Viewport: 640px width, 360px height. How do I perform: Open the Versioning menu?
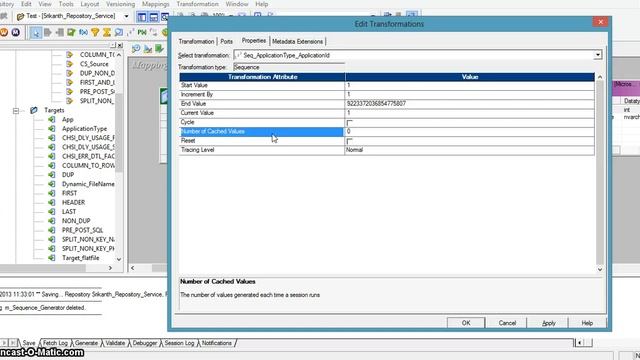(x=120, y=4)
